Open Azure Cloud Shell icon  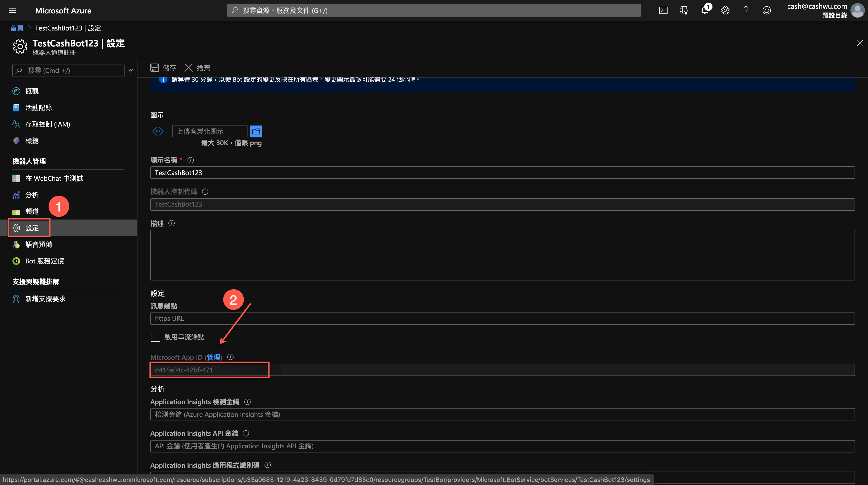click(663, 10)
